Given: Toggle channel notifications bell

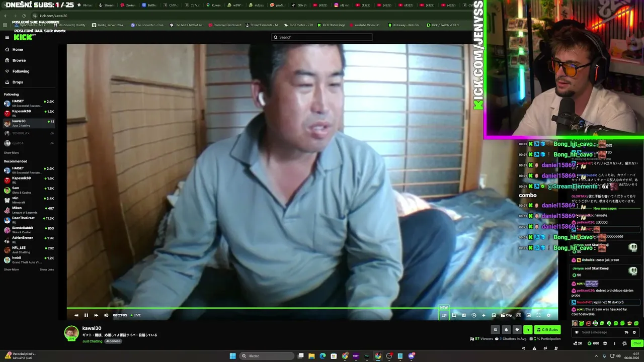Looking at the screenshot, I should (506, 330).
